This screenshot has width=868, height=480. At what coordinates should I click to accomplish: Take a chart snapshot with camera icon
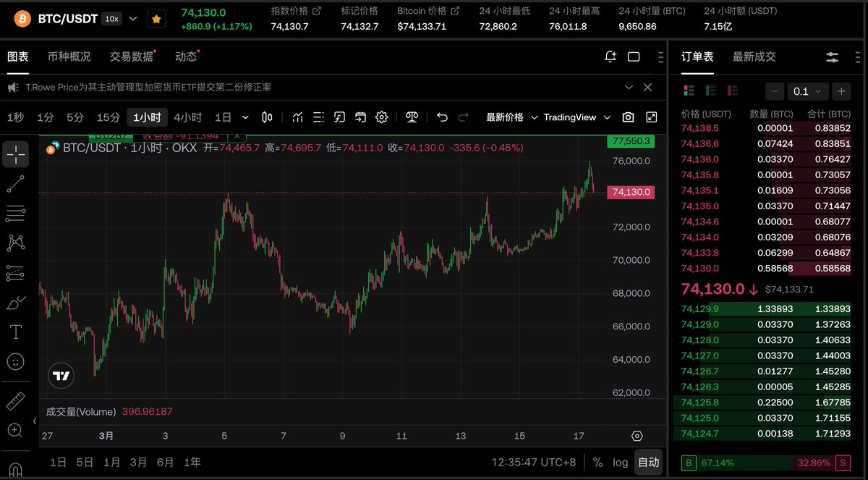(x=628, y=117)
